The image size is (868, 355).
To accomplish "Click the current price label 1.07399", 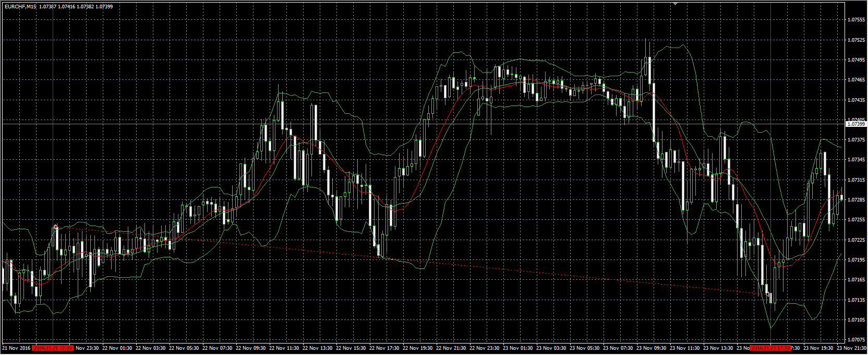I will [855, 124].
